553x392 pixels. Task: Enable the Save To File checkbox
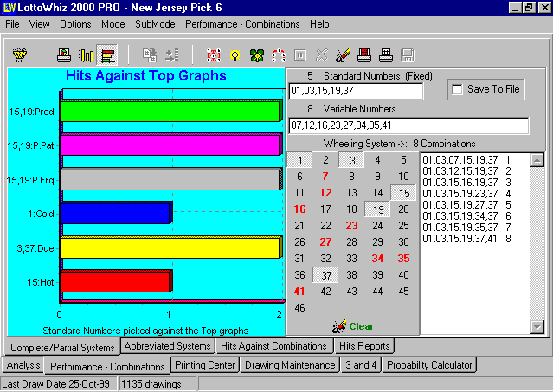point(457,89)
